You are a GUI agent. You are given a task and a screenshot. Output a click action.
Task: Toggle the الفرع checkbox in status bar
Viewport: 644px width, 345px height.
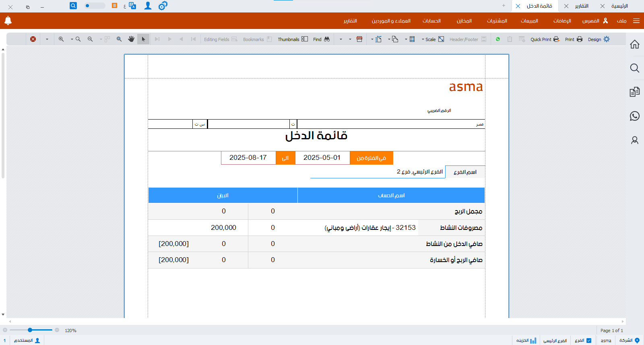point(589,341)
